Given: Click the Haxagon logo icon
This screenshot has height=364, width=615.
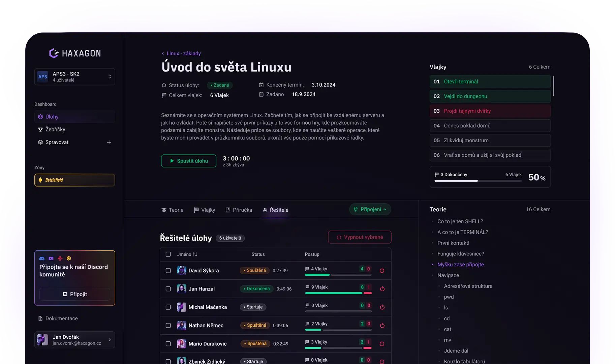Looking at the screenshot, I should point(54,53).
